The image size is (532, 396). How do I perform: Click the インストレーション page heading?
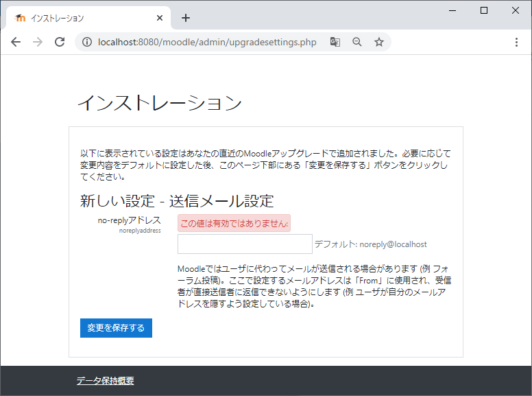tap(160, 102)
